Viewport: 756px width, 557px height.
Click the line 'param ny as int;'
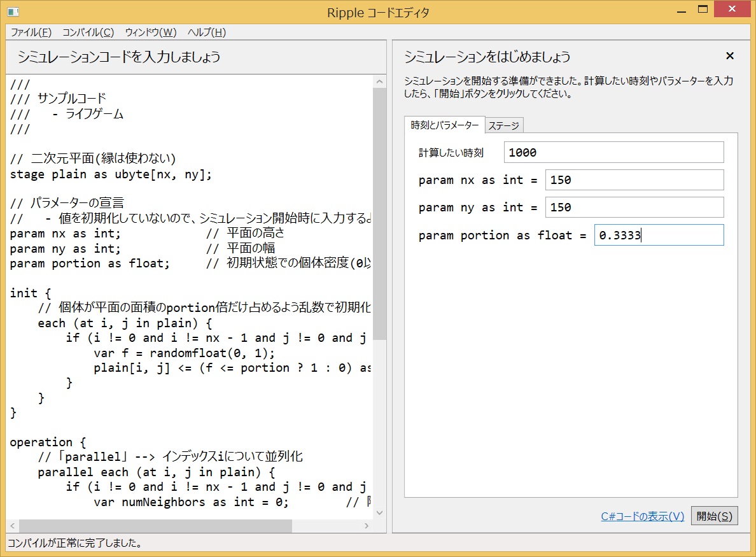point(65,248)
